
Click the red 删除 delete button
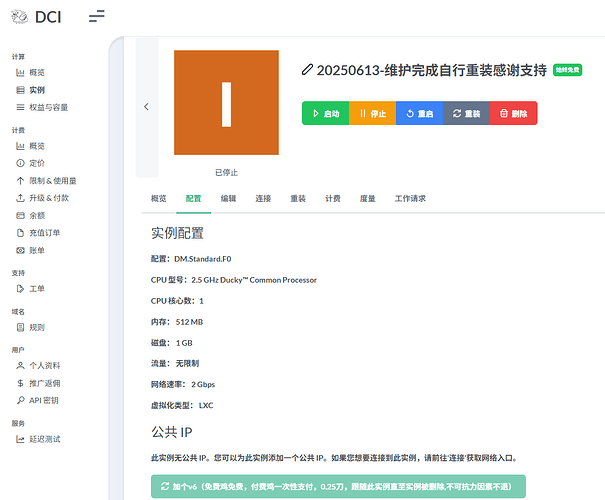pos(514,113)
